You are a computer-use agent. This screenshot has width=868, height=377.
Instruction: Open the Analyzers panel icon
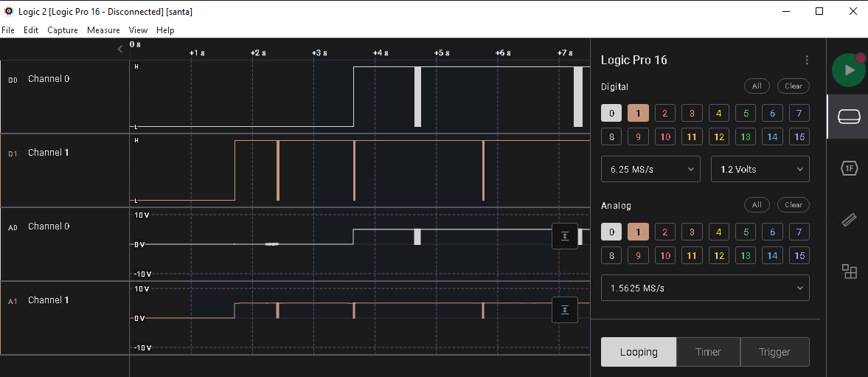[850, 169]
